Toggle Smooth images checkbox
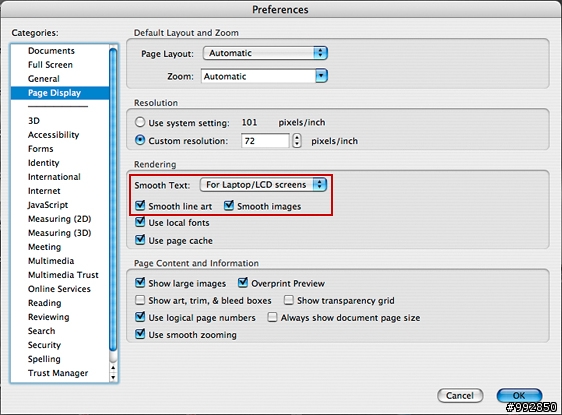 tap(229, 206)
